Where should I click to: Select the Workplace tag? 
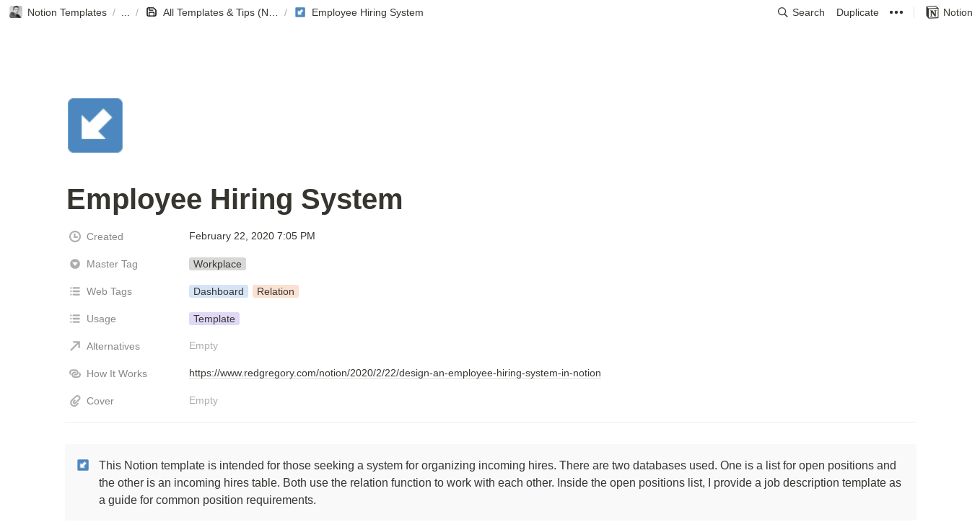click(x=217, y=264)
